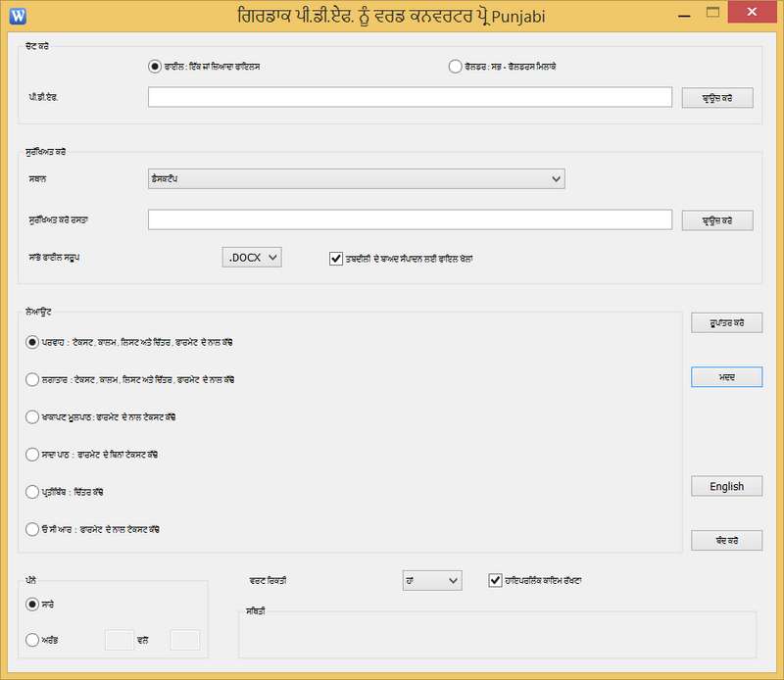Choose the folder with subfolders radio option
Viewport: 784px width, 680px height.
tap(455, 67)
